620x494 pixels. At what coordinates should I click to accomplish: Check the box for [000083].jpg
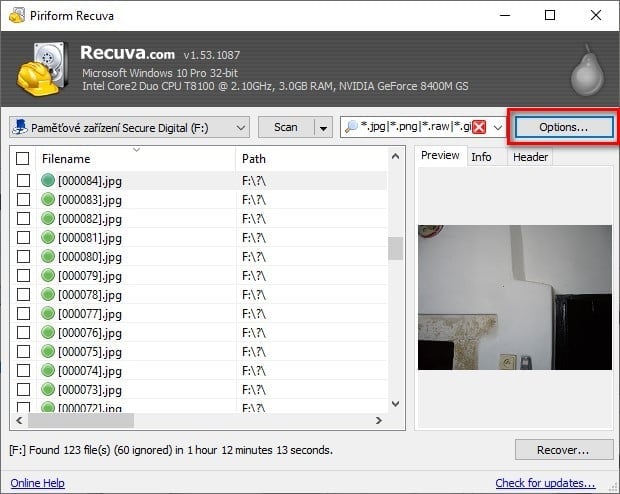tap(23, 199)
